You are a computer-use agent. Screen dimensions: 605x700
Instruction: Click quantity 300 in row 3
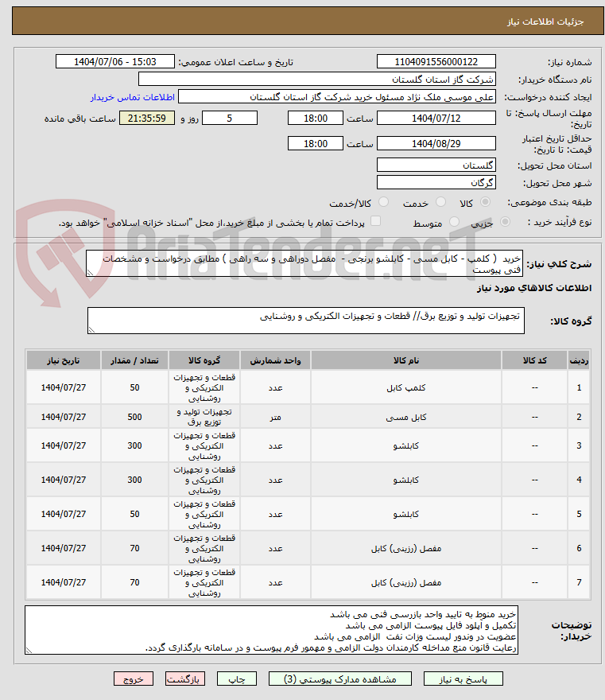(134, 445)
